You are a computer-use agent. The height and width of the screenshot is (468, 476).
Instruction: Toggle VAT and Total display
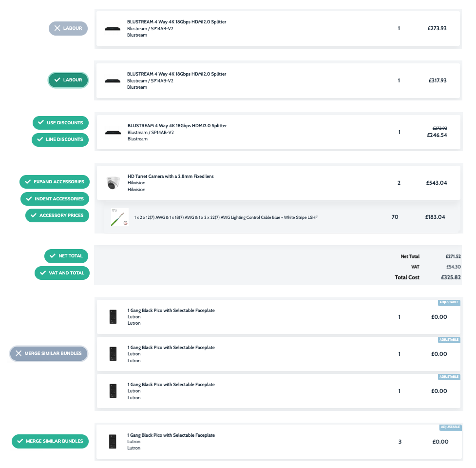[x=62, y=273]
